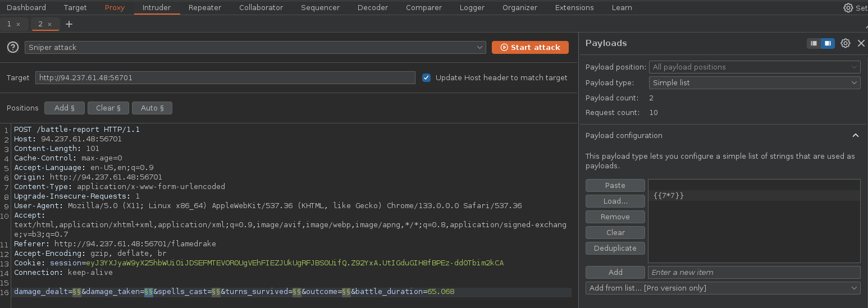Switch to the Proxy tab
Image resolution: width=868 pixels, height=308 pixels.
pos(115,8)
